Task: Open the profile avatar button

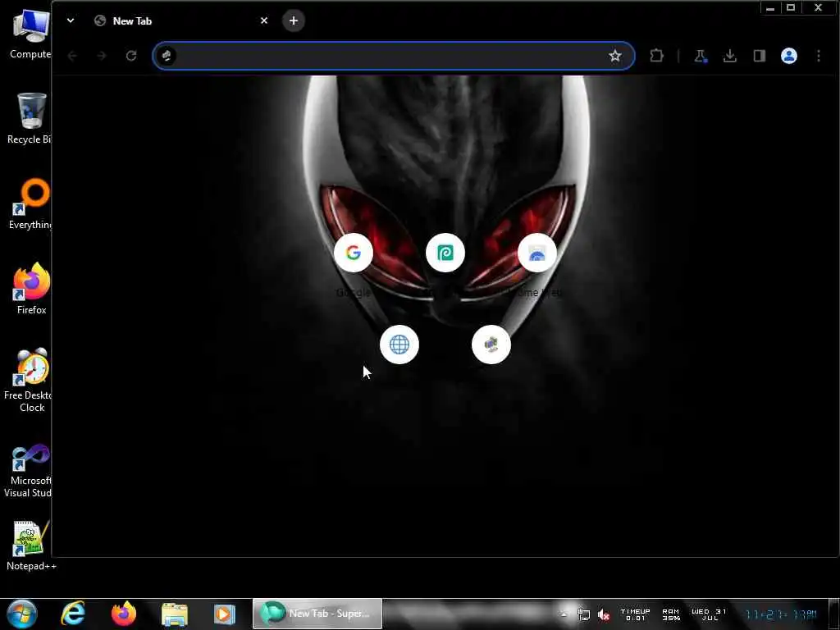Action: [788, 56]
